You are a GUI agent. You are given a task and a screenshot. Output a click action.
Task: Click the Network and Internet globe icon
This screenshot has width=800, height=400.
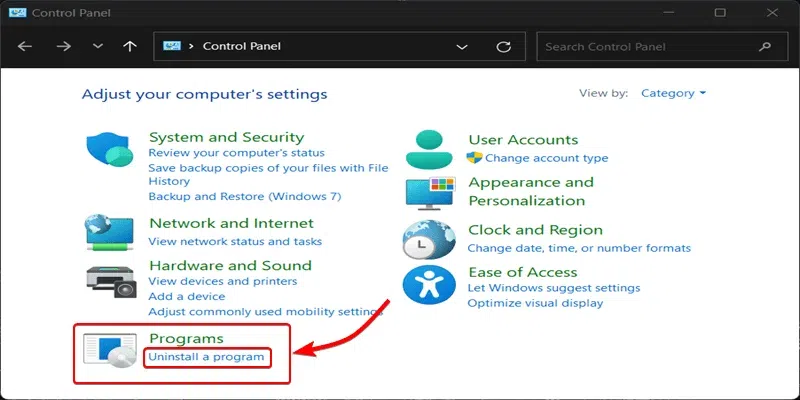click(x=110, y=232)
